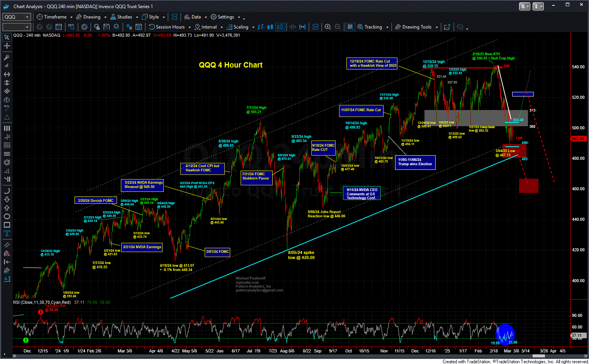589x364 pixels.
Task: Click the snapshot chart icon with plus
Action: point(447,27)
